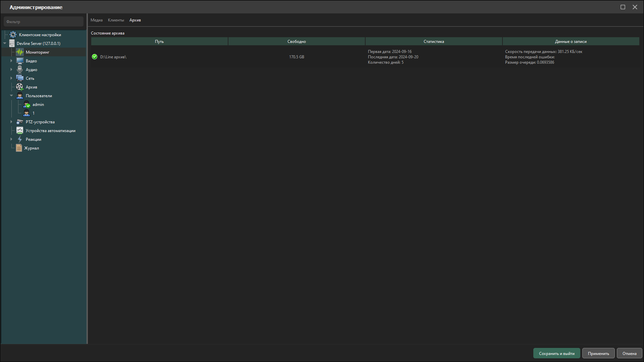Click the Video monitor icon

(20, 61)
